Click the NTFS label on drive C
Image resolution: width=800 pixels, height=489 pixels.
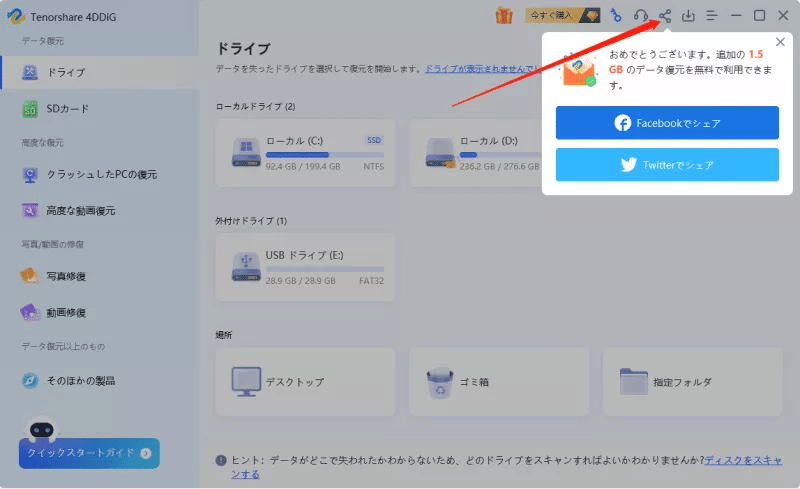coord(373,166)
